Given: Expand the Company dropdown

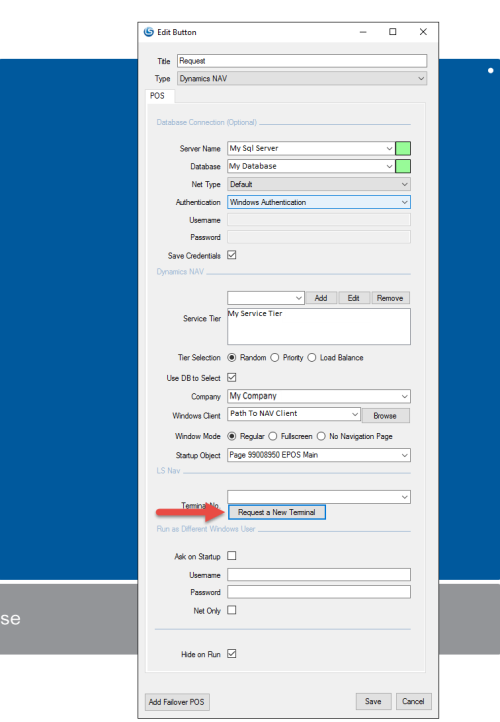Looking at the screenshot, I should [x=319, y=396].
